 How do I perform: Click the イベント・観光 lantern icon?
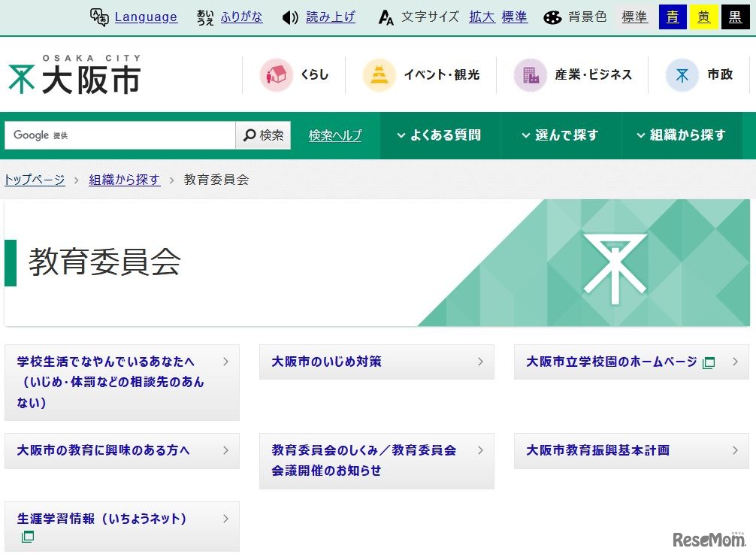point(380,74)
